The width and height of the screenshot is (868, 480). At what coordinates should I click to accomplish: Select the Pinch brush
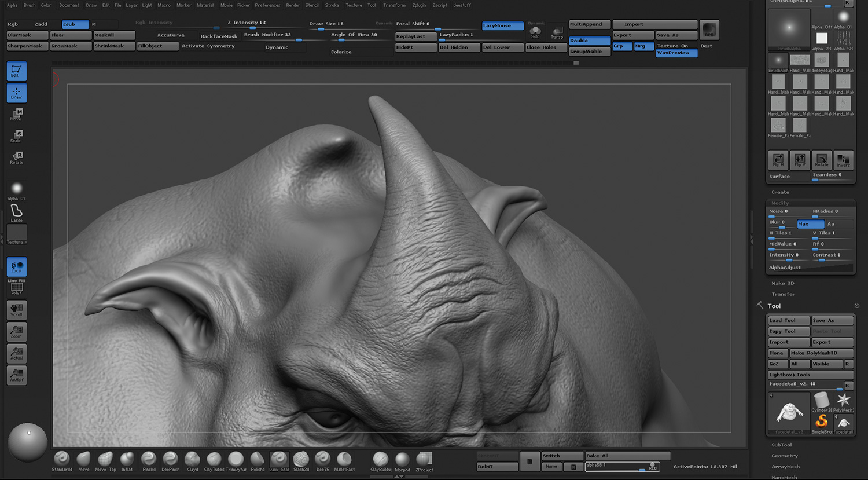click(149, 461)
